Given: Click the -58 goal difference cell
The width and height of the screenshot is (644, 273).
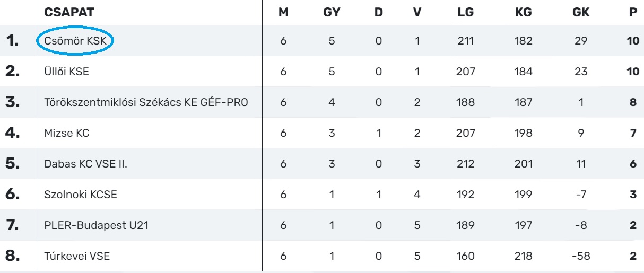Looking at the screenshot, I should pos(581,256).
